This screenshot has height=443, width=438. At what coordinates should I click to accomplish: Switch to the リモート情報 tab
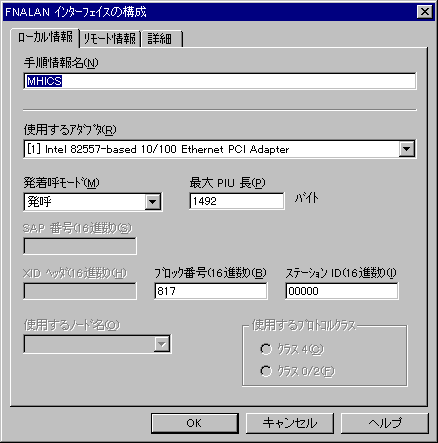click(x=110, y=39)
